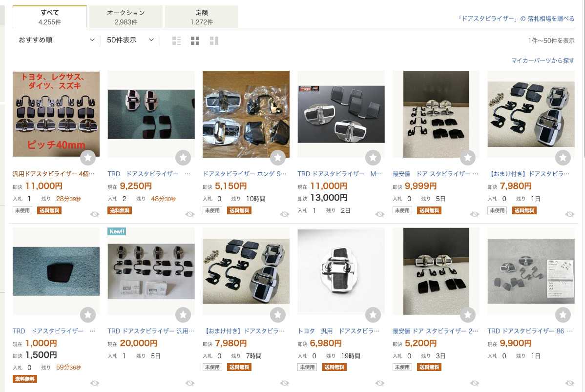This screenshot has width=585, height=392.
Task: Add the 9,900円 TRD 86 listing to watchlist
Action: (563, 315)
